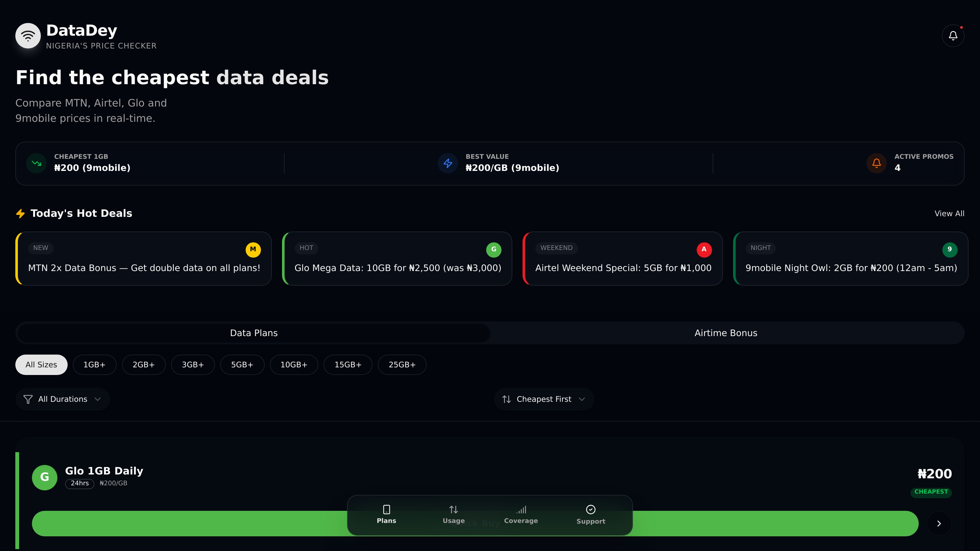Select the Data Plans tab

[254, 333]
